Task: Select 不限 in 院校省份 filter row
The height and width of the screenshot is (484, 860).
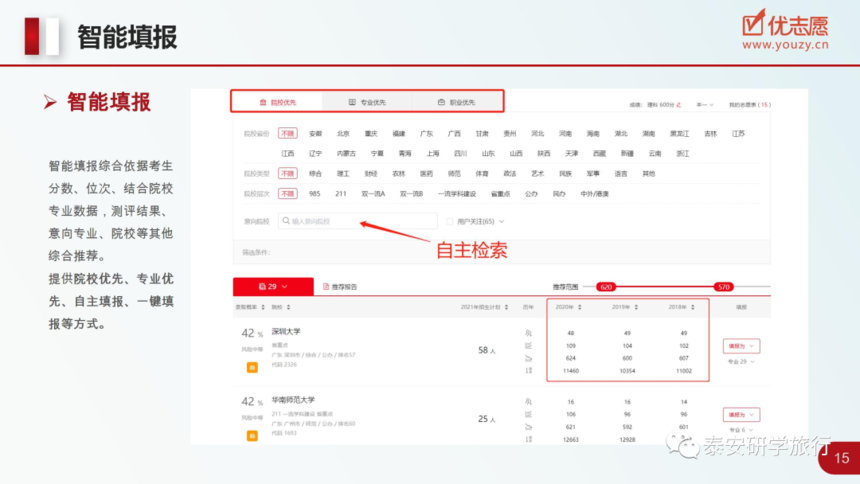Action: click(x=287, y=133)
